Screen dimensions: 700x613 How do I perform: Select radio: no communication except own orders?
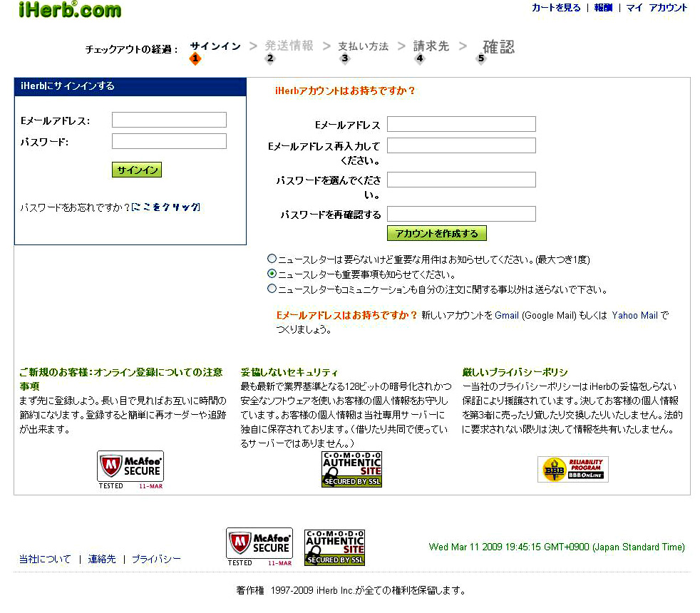[272, 289]
